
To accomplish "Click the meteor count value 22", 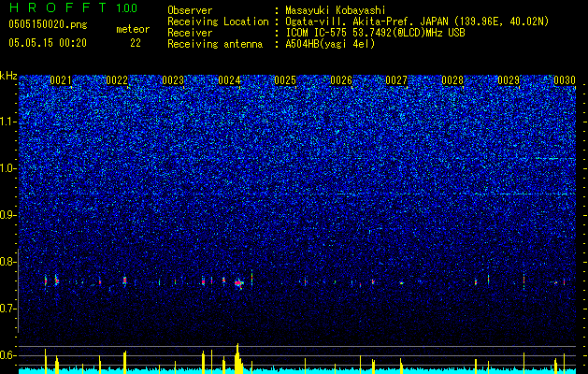I will (136, 43).
